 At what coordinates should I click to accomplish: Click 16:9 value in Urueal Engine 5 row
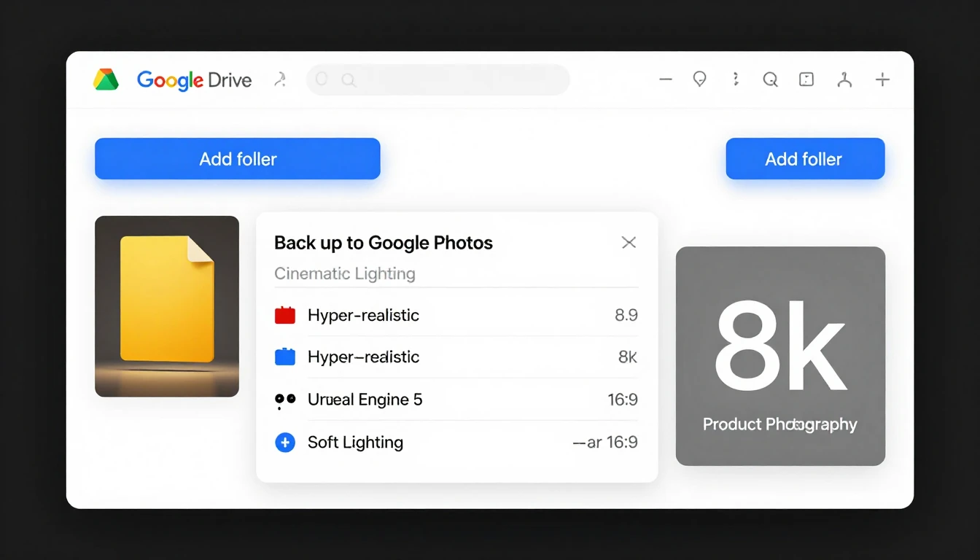coord(623,399)
